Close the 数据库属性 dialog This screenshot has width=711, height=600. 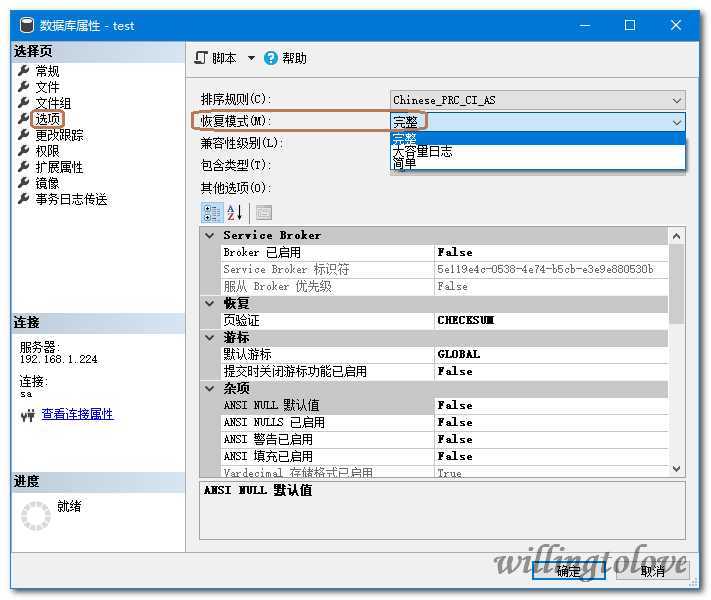pyautogui.click(x=676, y=25)
